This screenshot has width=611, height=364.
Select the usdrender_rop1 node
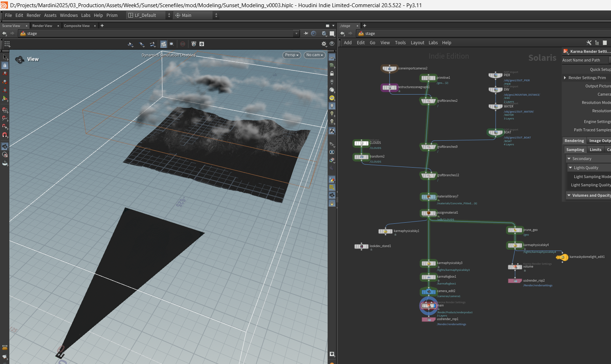(429, 319)
